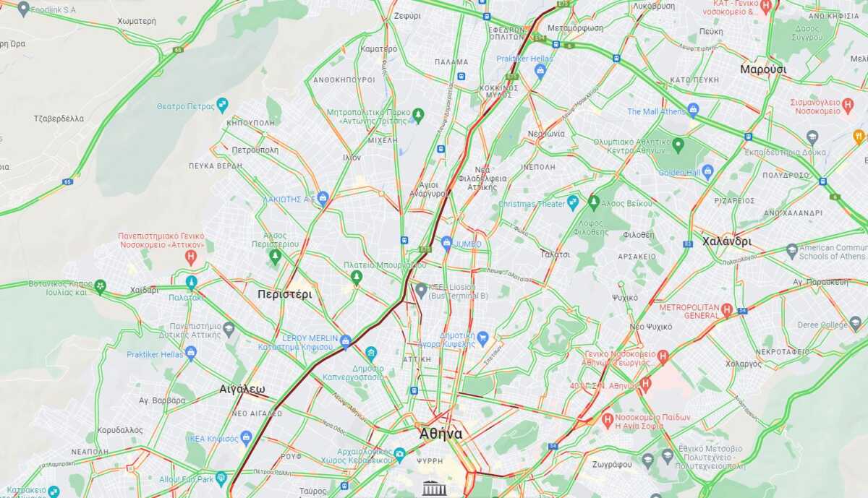Select the LEROY MERLIN store pin
This screenshot has height=498, width=868.
coord(346,341)
